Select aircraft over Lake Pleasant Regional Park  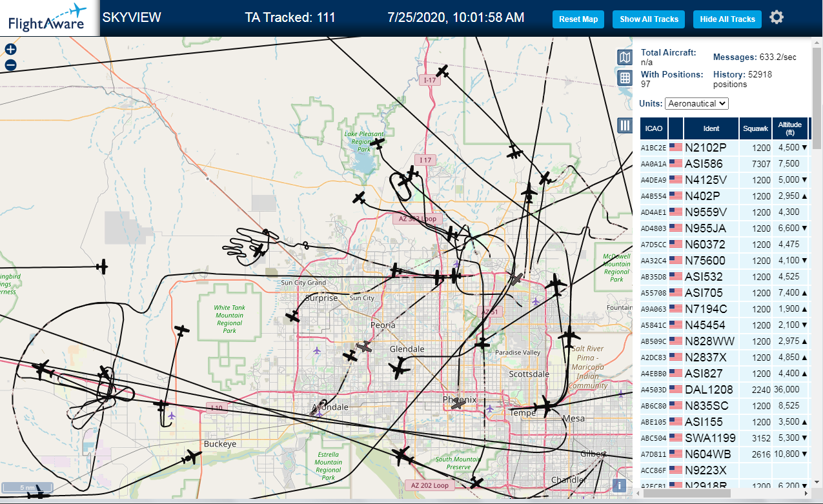coord(378,143)
